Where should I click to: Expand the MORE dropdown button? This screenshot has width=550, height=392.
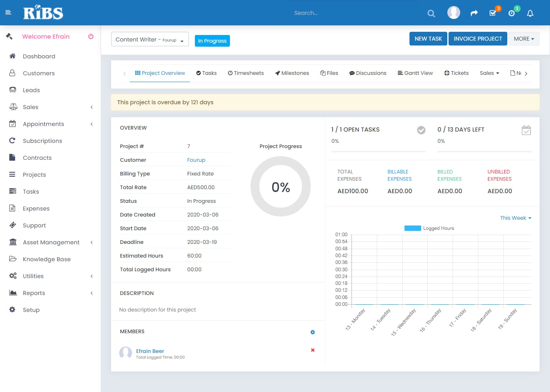click(523, 39)
